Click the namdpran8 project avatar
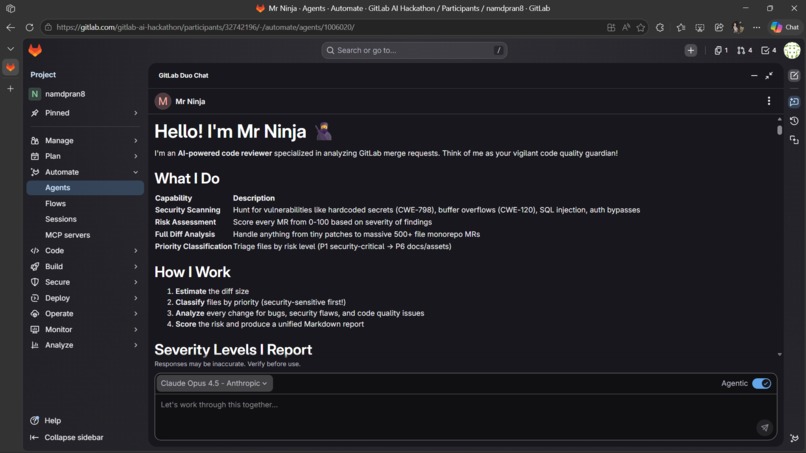The image size is (806, 453). pyautogui.click(x=34, y=94)
